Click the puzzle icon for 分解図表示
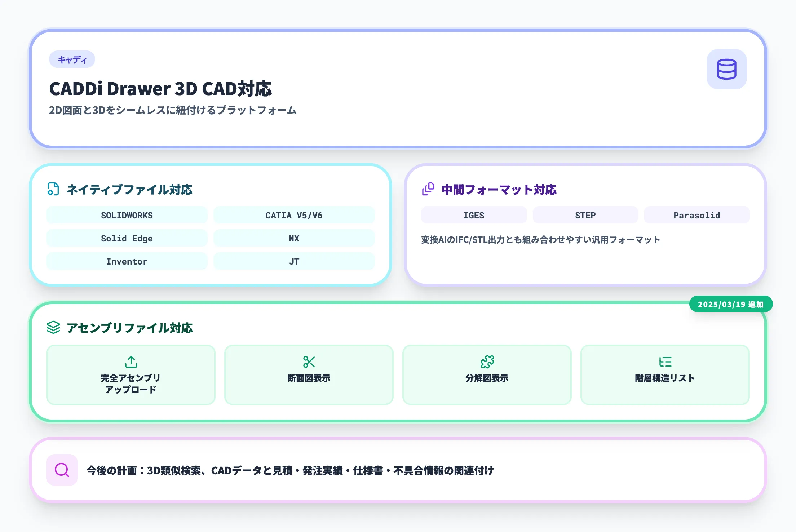This screenshot has width=796, height=532. tap(487, 362)
